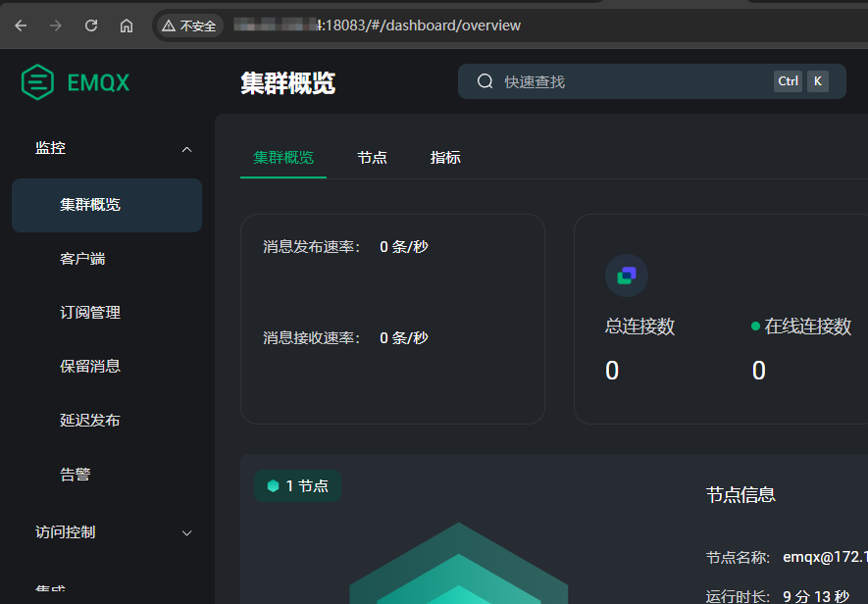Screen dimensions: 868x604
Task: Click the browser address bar URL
Action: point(422,25)
